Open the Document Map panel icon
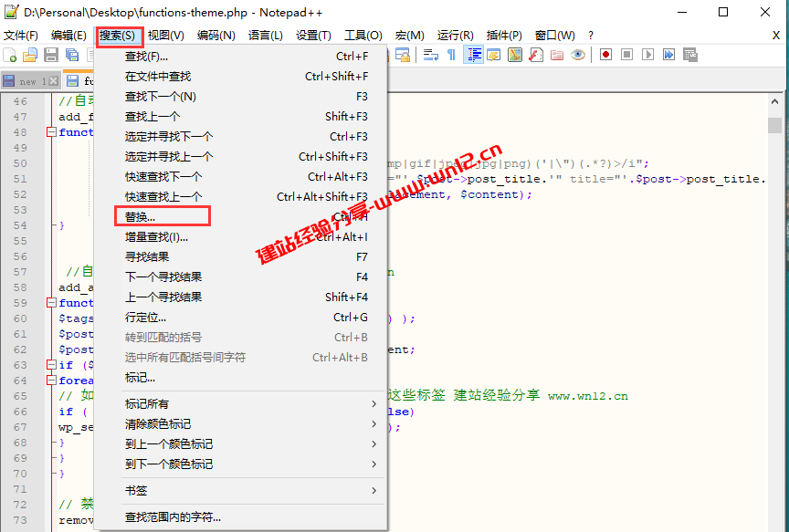 click(513, 55)
